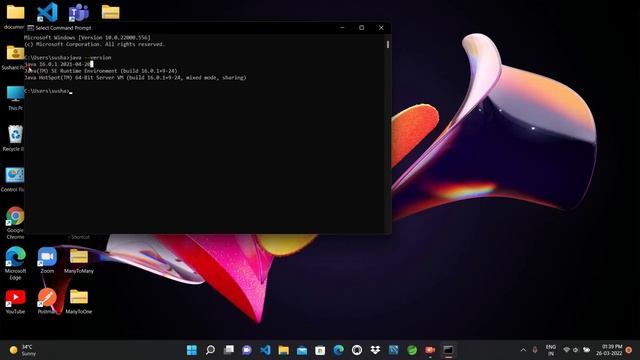Show hidden system tray icons
Viewport: 640px width, 360px height.
pyautogui.click(x=523, y=350)
